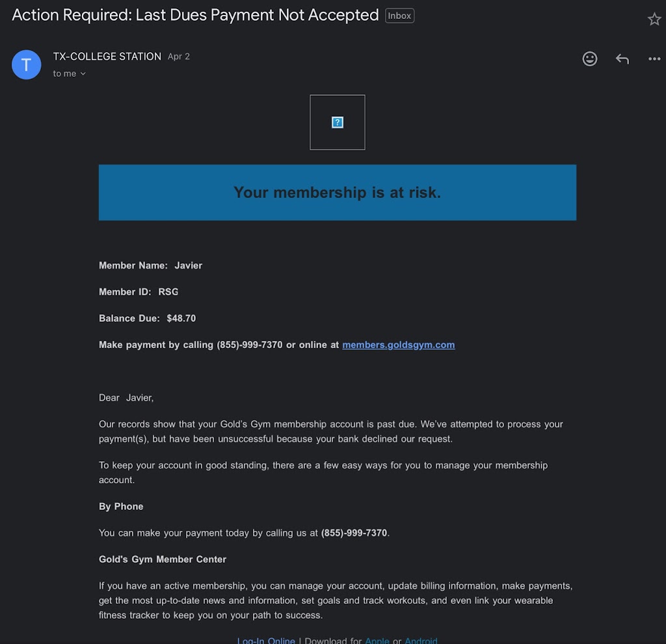Image resolution: width=666 pixels, height=644 pixels.
Task: Open the Android download link
Action: pyautogui.click(x=421, y=640)
